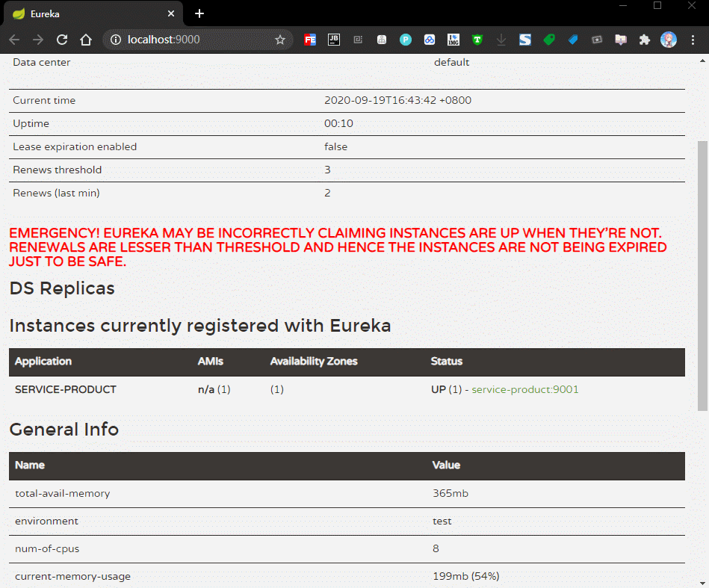Click the current-memory-usage row name
The width and height of the screenshot is (709, 588).
(x=72, y=576)
